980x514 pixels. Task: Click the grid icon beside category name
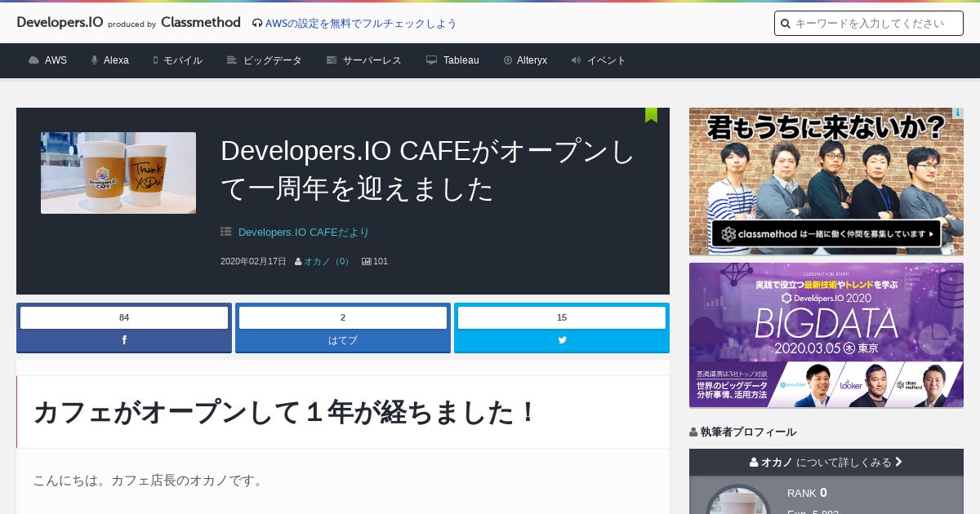pos(226,233)
